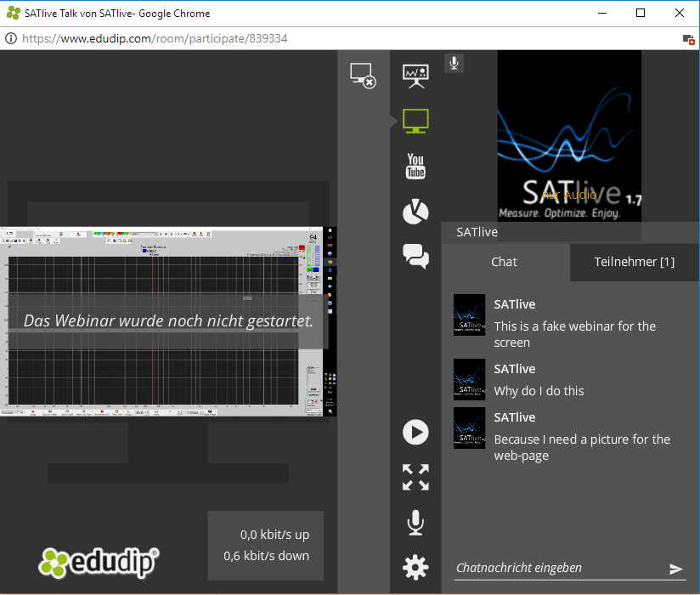Click the Chatnachricht eingeben input field
700x595 pixels.
pyautogui.click(x=544, y=568)
